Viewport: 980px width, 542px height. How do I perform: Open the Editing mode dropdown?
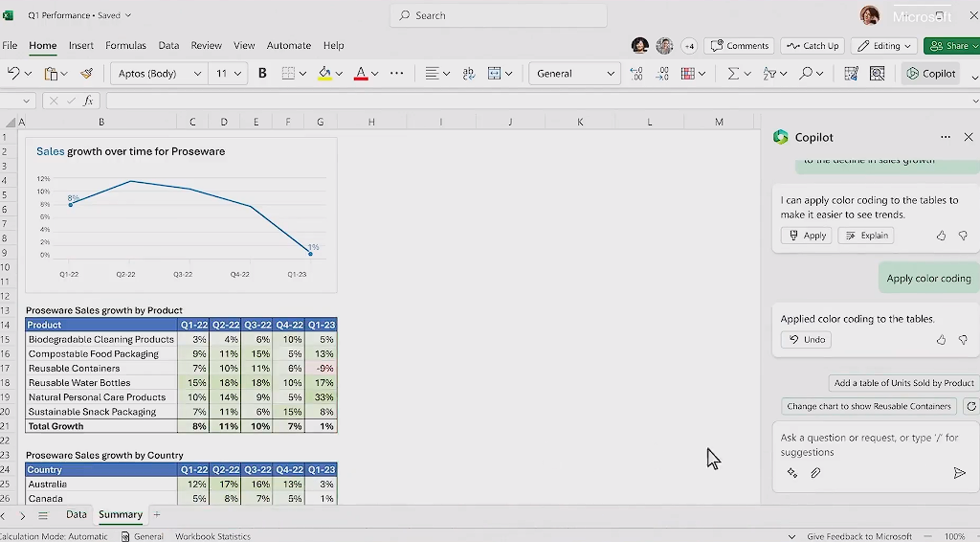coord(883,46)
